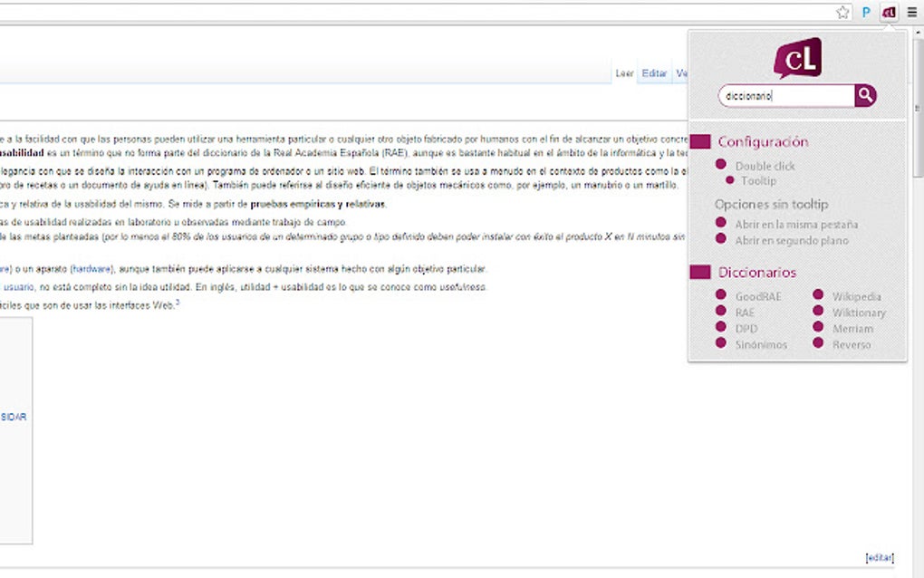This screenshot has width=924, height=578.
Task: Open the browser hamburger menu
Action: [911, 13]
